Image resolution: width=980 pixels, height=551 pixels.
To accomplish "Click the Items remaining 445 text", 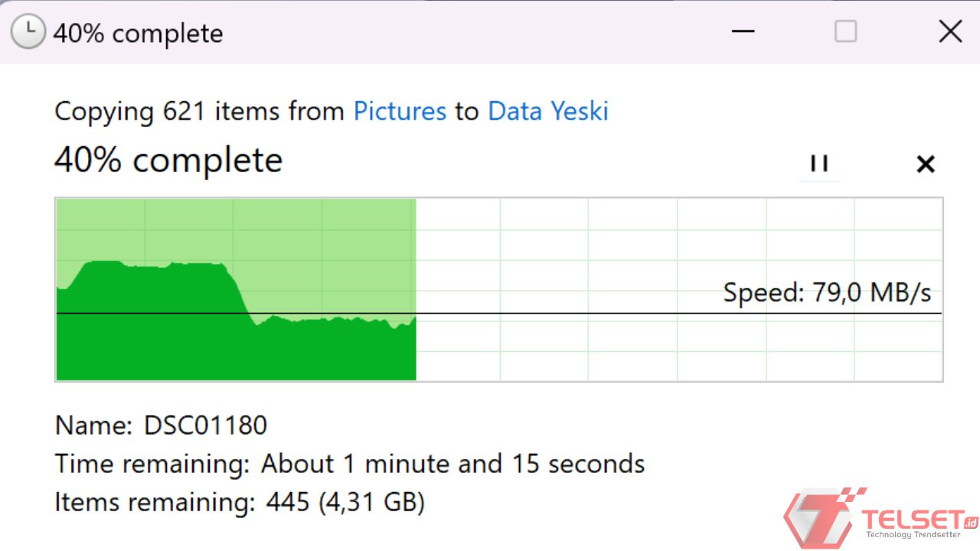I will click(239, 503).
